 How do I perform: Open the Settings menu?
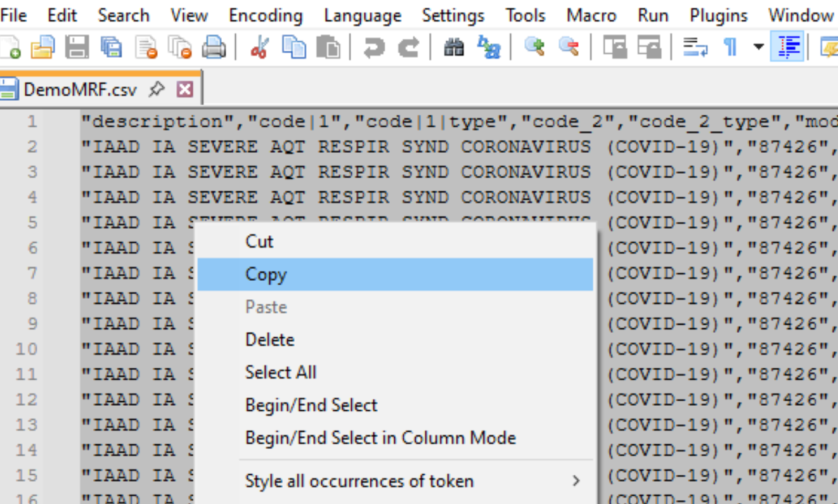(x=453, y=15)
